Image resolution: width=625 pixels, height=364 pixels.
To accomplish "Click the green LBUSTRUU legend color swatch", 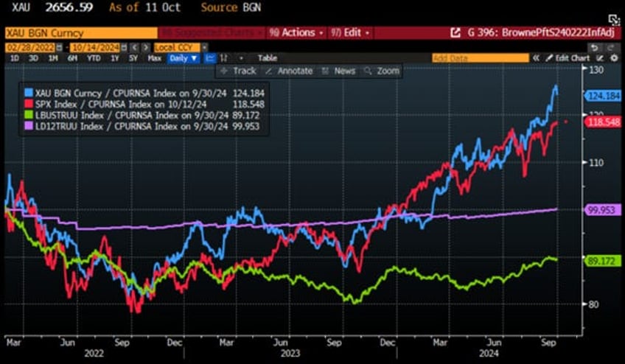I will point(29,116).
